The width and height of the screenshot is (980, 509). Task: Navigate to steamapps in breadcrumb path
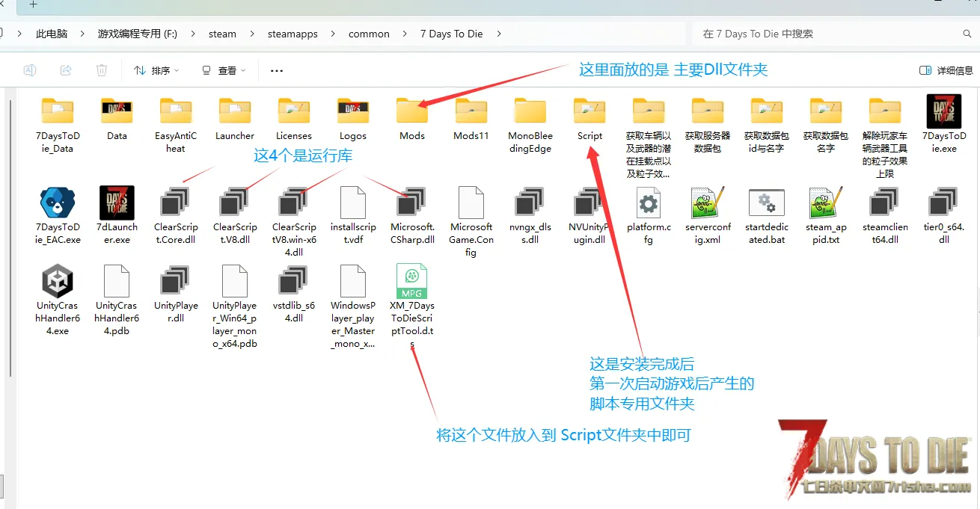(293, 34)
